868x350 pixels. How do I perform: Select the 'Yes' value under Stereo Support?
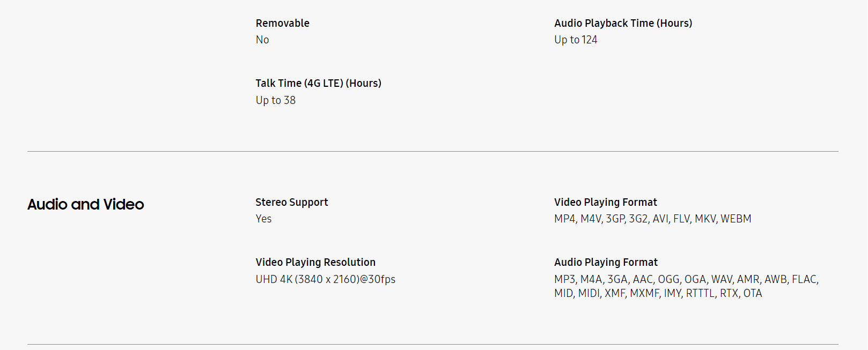click(263, 219)
